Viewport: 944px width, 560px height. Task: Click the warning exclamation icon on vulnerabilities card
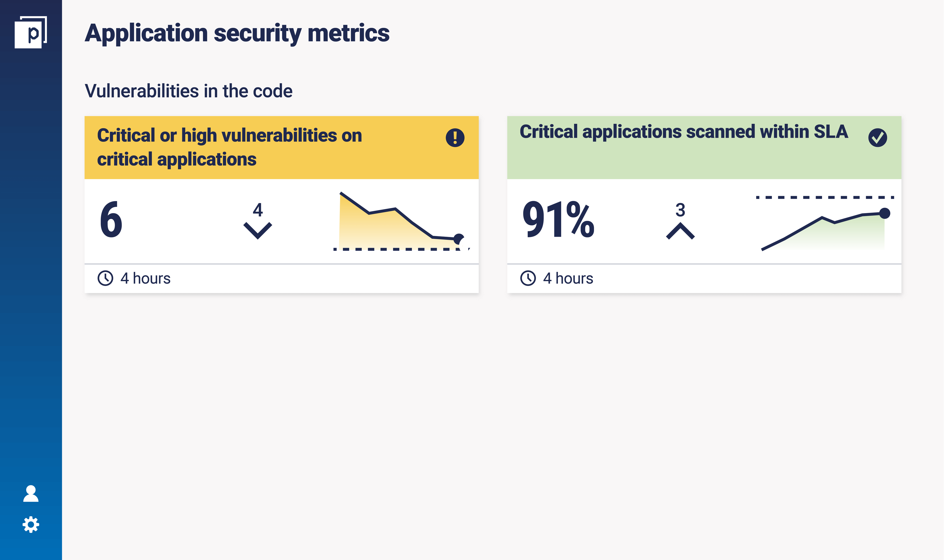click(x=455, y=137)
